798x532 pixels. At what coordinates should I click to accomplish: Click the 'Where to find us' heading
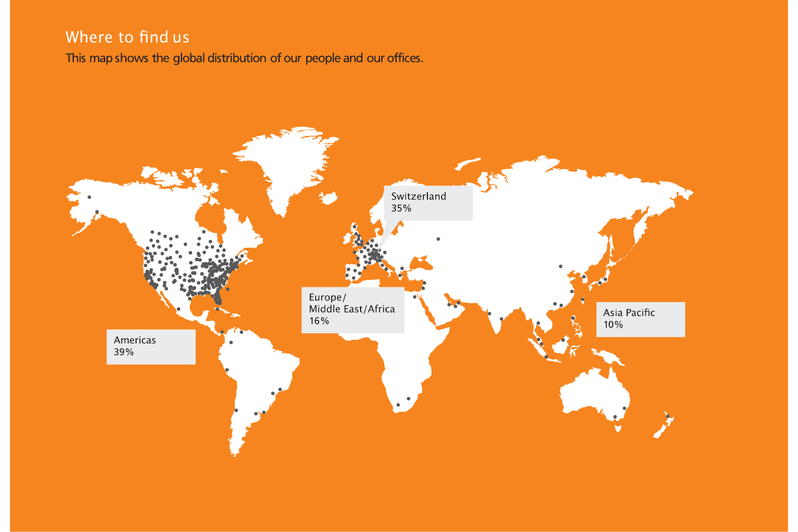click(127, 37)
